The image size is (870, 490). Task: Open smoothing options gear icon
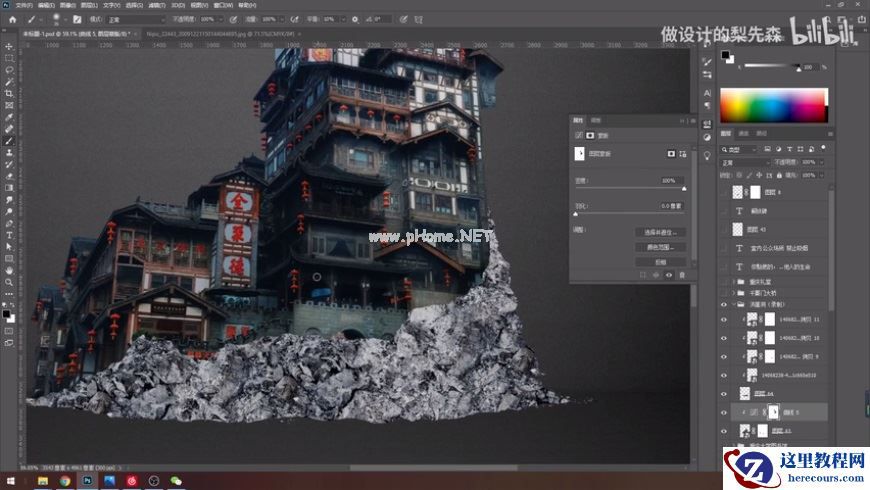click(x=355, y=19)
